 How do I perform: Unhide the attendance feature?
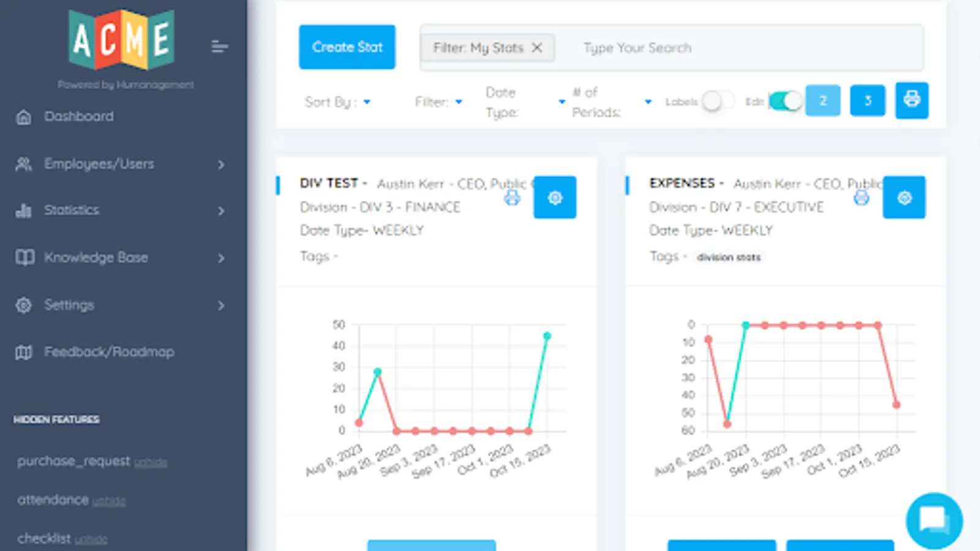(109, 501)
